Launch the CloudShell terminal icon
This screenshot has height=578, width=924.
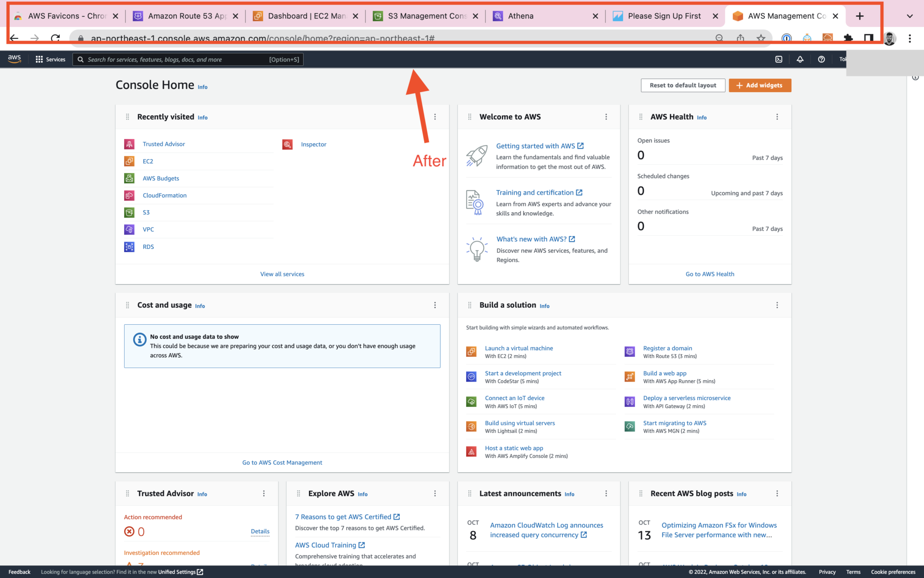pyautogui.click(x=779, y=59)
